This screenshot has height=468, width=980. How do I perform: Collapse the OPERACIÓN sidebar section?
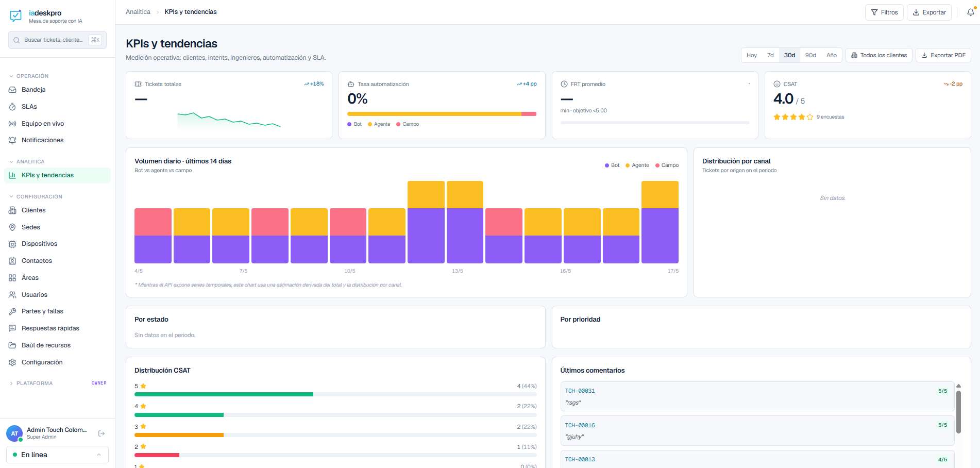click(x=29, y=76)
